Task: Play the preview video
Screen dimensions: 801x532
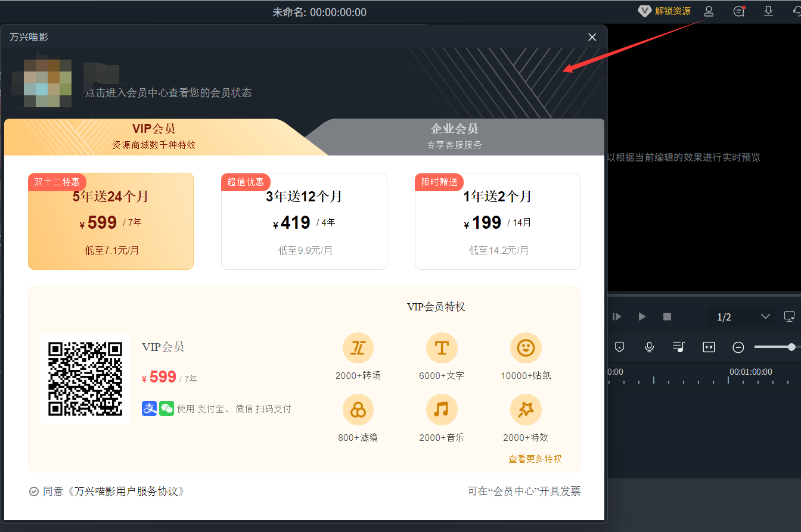Action: pos(642,316)
